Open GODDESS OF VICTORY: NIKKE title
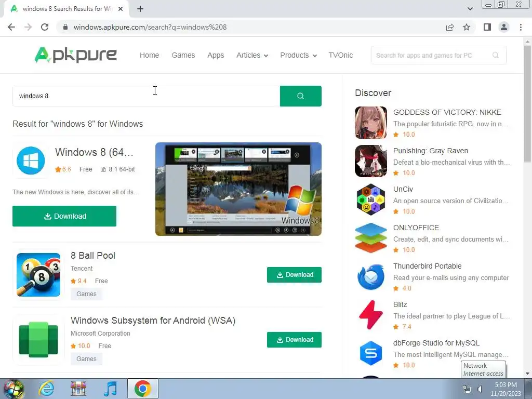Screen dimensions: 532x399 coord(447,112)
